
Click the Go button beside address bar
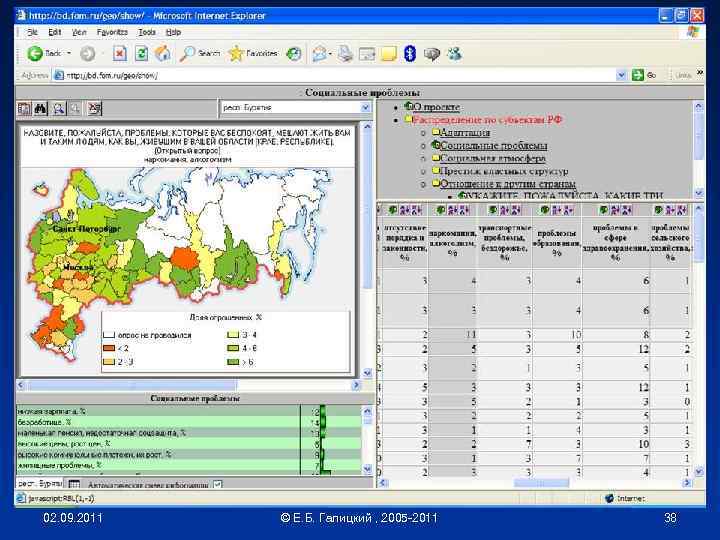coord(643,75)
